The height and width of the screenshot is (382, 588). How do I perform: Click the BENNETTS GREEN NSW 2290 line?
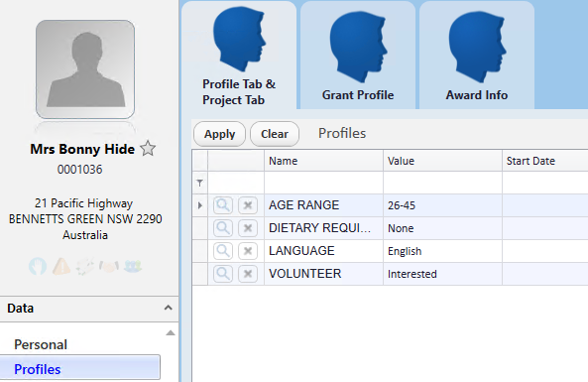(85, 218)
